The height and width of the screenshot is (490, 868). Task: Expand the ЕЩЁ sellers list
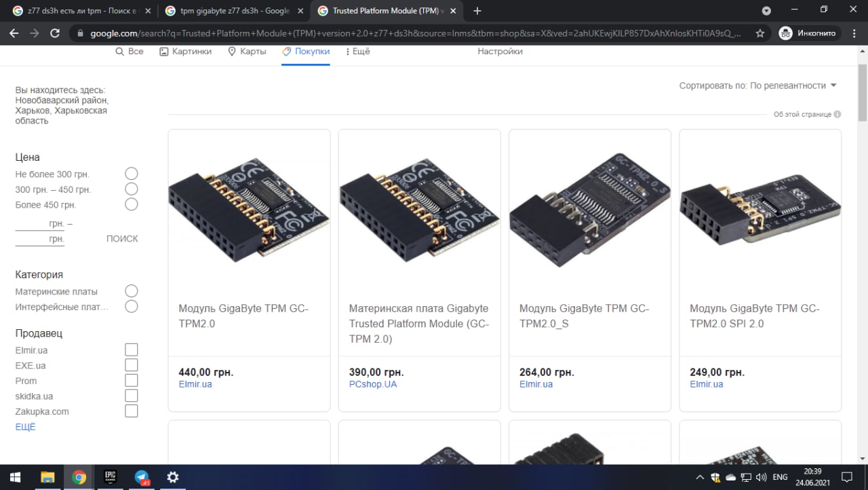25,427
